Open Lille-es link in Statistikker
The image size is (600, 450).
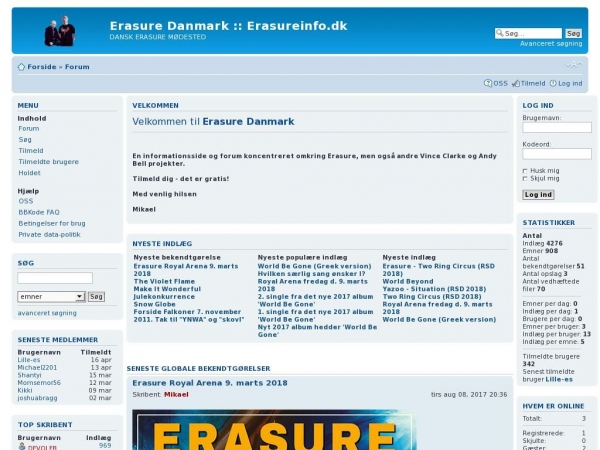(559, 379)
